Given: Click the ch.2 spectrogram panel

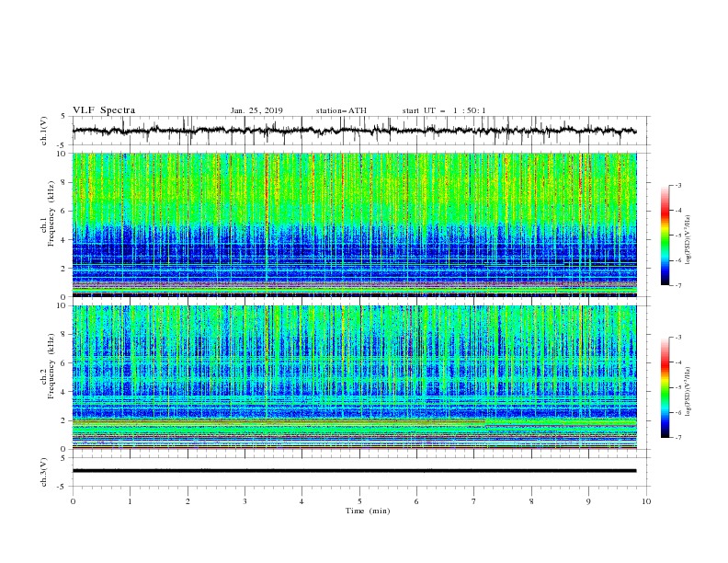Looking at the screenshot, I should [355, 377].
